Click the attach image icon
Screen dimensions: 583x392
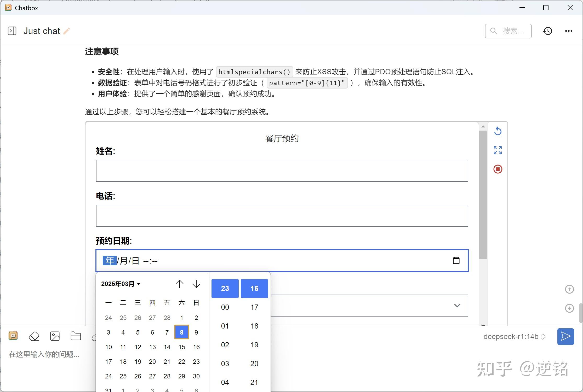(x=55, y=336)
